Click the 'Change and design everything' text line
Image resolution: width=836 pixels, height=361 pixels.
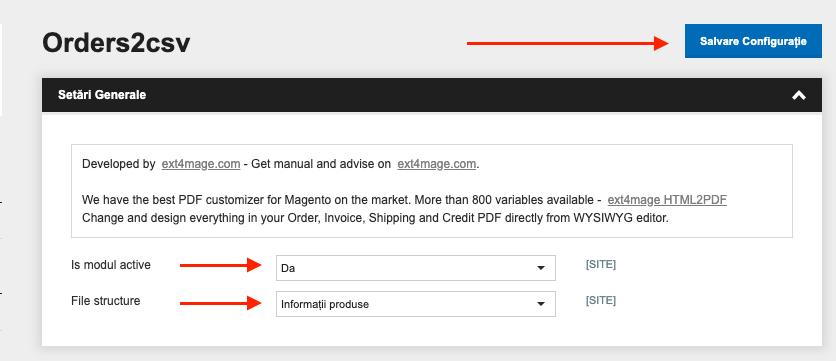(x=375, y=218)
